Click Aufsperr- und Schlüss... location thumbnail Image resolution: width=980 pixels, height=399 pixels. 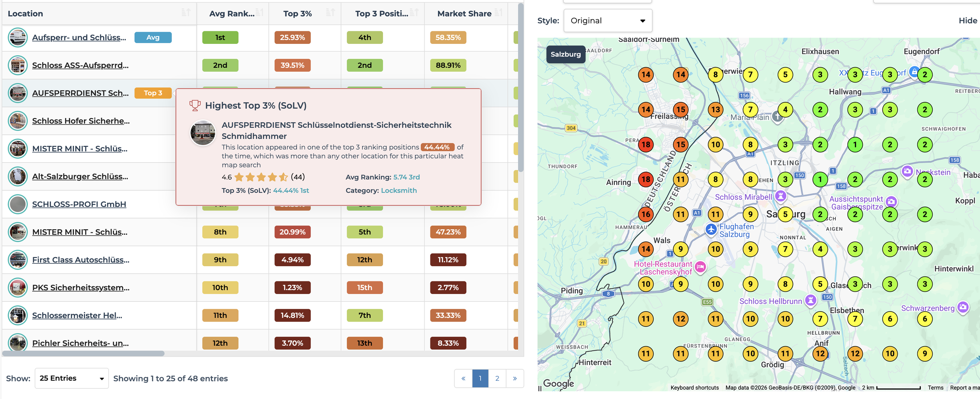tap(18, 38)
